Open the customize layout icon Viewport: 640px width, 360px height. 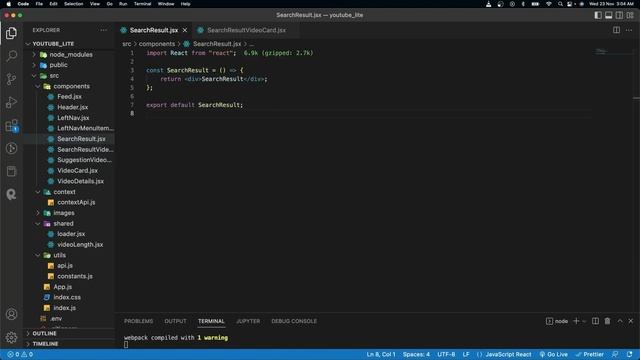tap(630, 15)
